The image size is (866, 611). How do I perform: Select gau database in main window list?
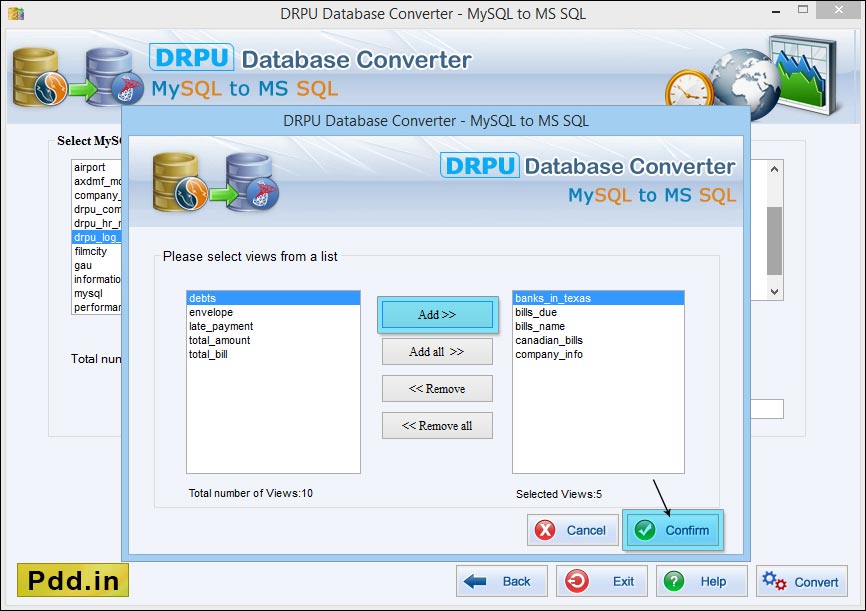[97, 265]
